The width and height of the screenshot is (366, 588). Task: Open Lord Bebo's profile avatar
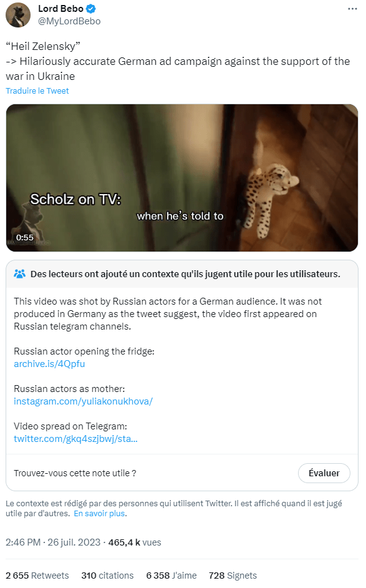click(17, 15)
